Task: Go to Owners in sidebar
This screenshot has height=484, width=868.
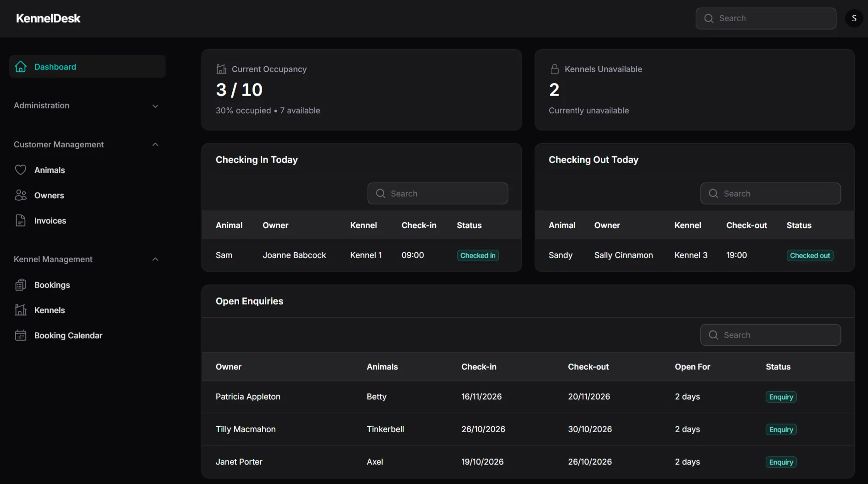Action: tap(49, 195)
